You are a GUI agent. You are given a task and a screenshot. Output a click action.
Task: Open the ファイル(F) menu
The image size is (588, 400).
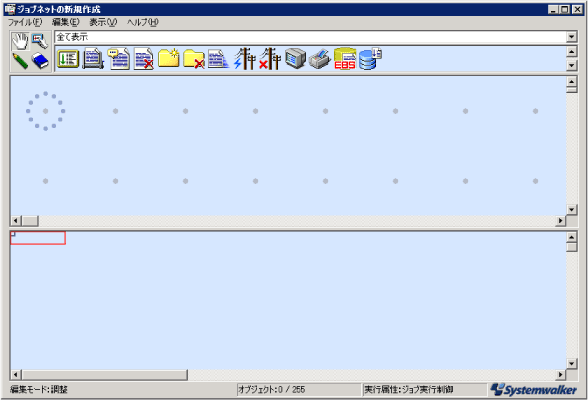[25, 22]
